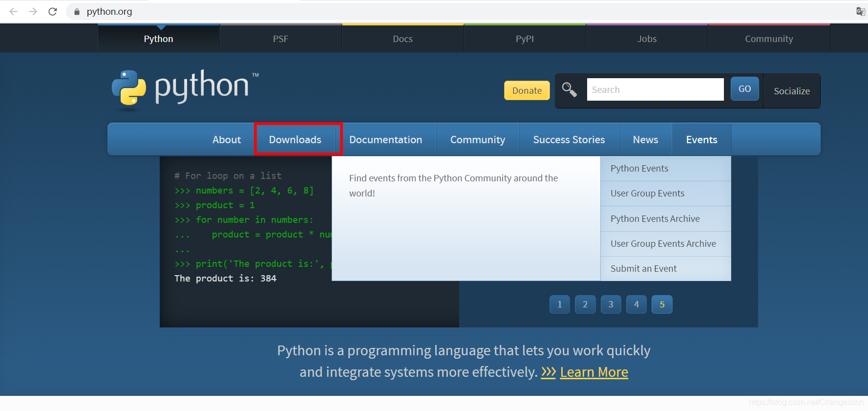Choose Submit an Event item
The image size is (868, 411).
tap(665, 269)
